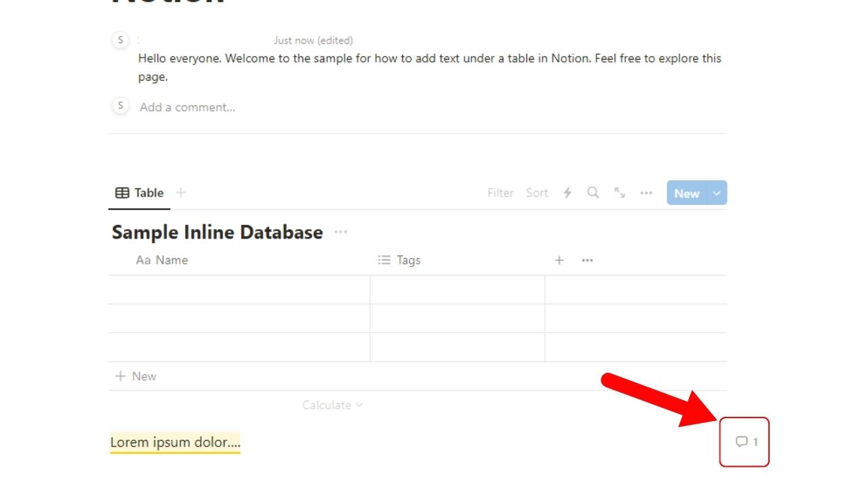Click the comment text starting Hello everyone
This screenshot has width=868, height=488.
pos(430,68)
